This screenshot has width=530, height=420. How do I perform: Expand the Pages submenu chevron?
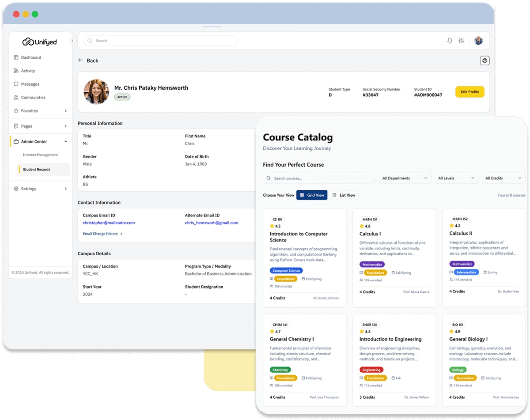66,126
